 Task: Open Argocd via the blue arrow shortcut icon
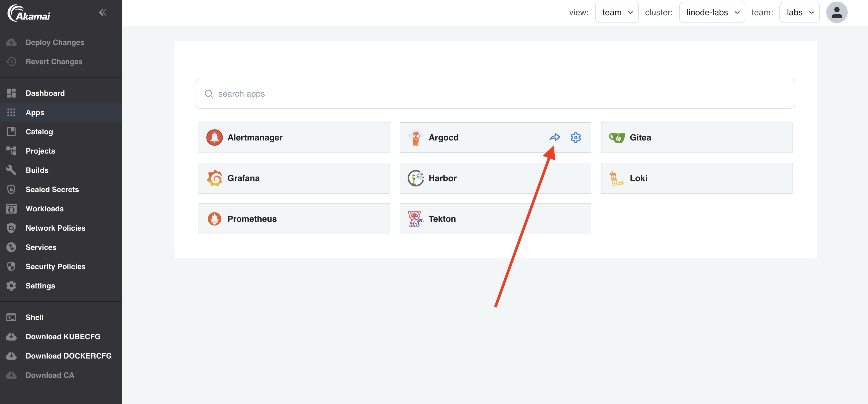coord(555,137)
